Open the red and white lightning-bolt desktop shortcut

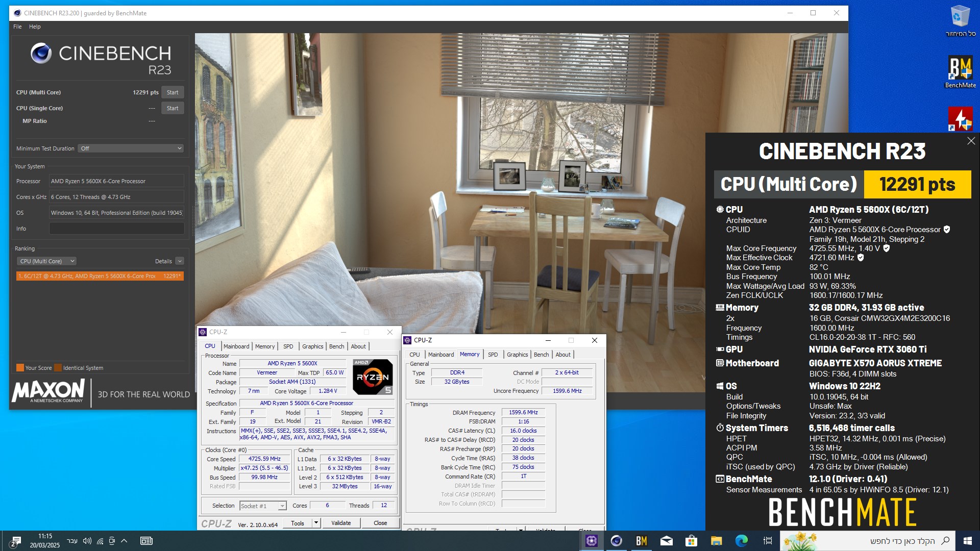(960, 118)
